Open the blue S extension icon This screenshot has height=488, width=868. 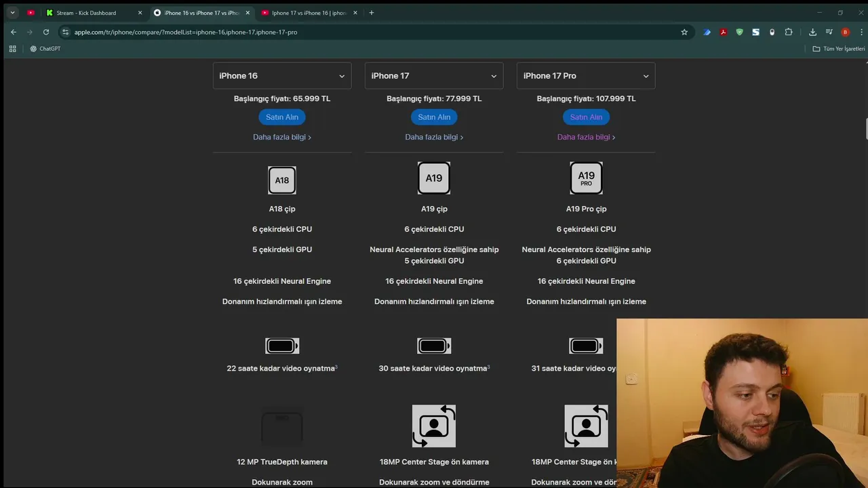(755, 32)
